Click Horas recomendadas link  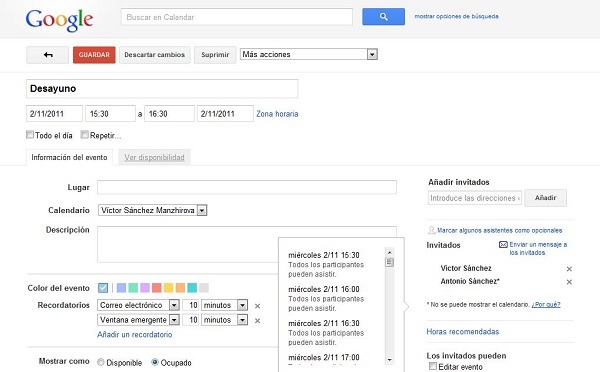pos(463,331)
